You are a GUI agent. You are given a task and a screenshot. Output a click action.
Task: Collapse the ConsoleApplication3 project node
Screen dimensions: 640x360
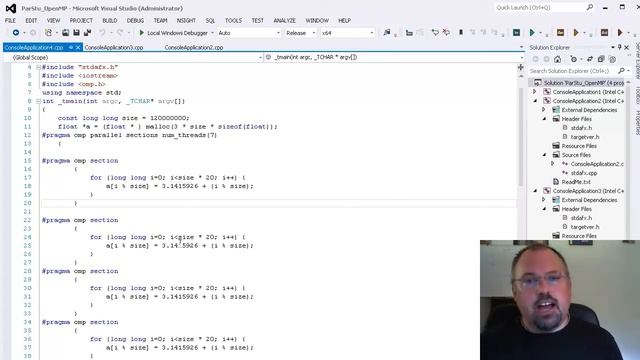535,191
